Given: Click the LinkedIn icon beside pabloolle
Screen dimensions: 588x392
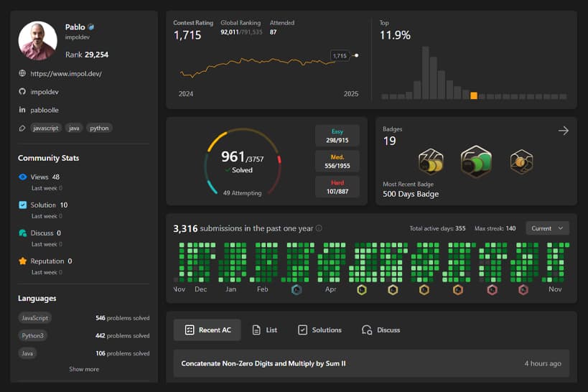Looking at the screenshot, I should (22, 110).
